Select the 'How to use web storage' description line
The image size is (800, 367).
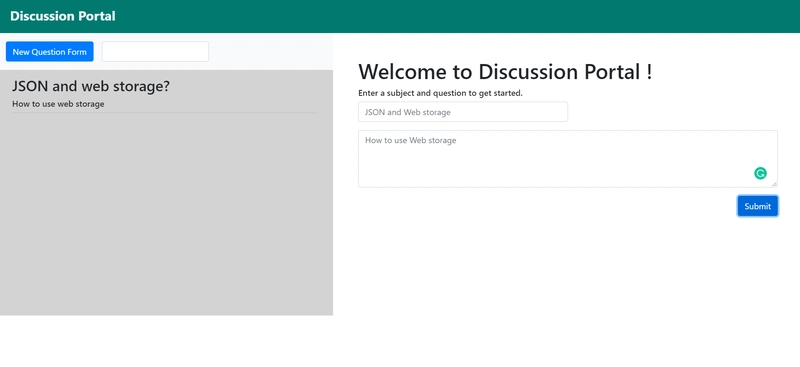coord(58,104)
